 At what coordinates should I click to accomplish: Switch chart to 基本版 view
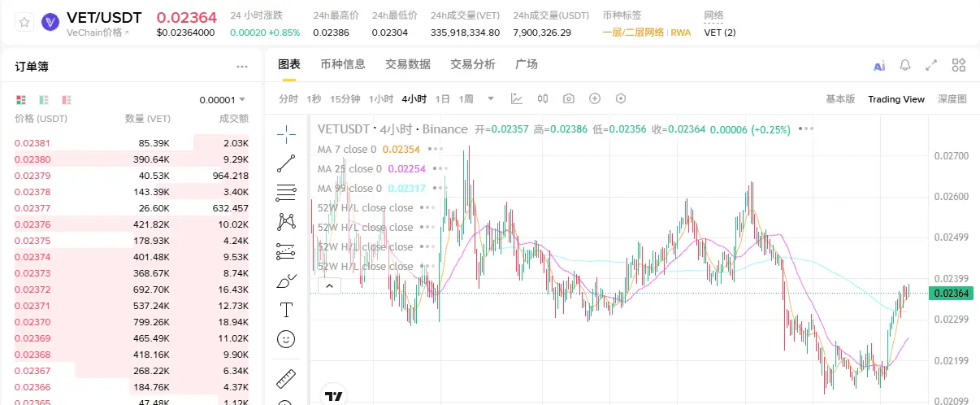840,99
